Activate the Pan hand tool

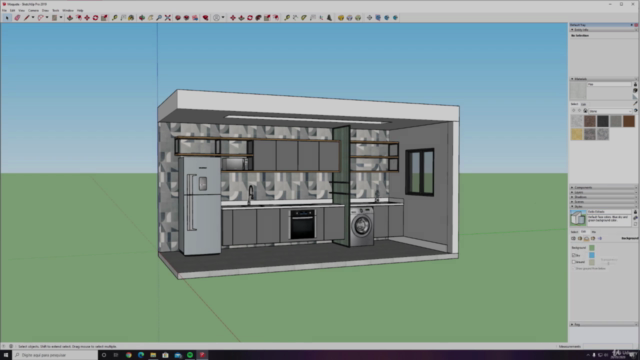150,18
